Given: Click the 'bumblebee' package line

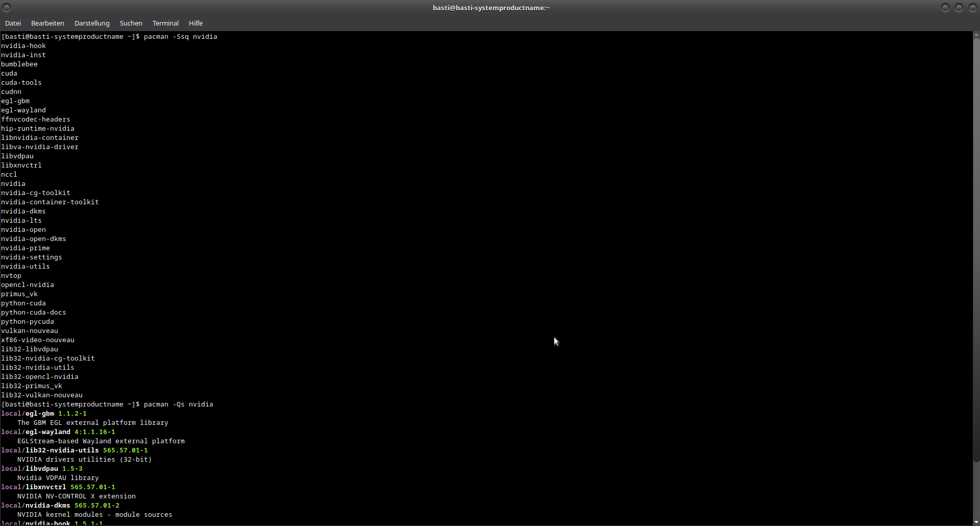Looking at the screenshot, I should coord(19,64).
